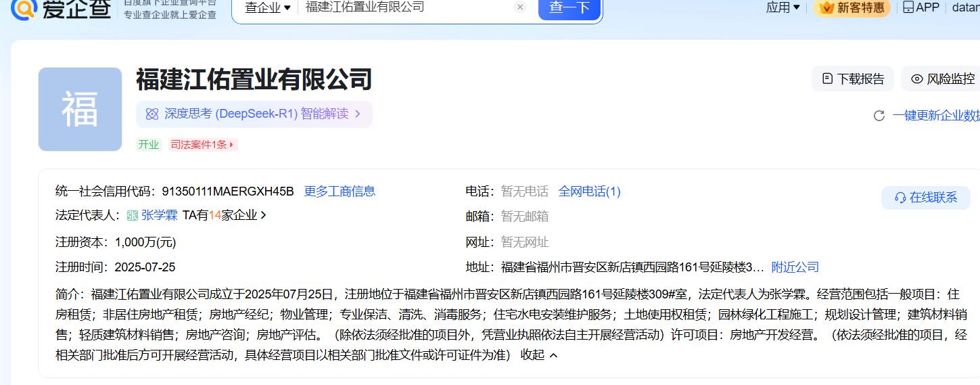
Task: Expand the 应用 dropdown menu
Action: pos(783,7)
